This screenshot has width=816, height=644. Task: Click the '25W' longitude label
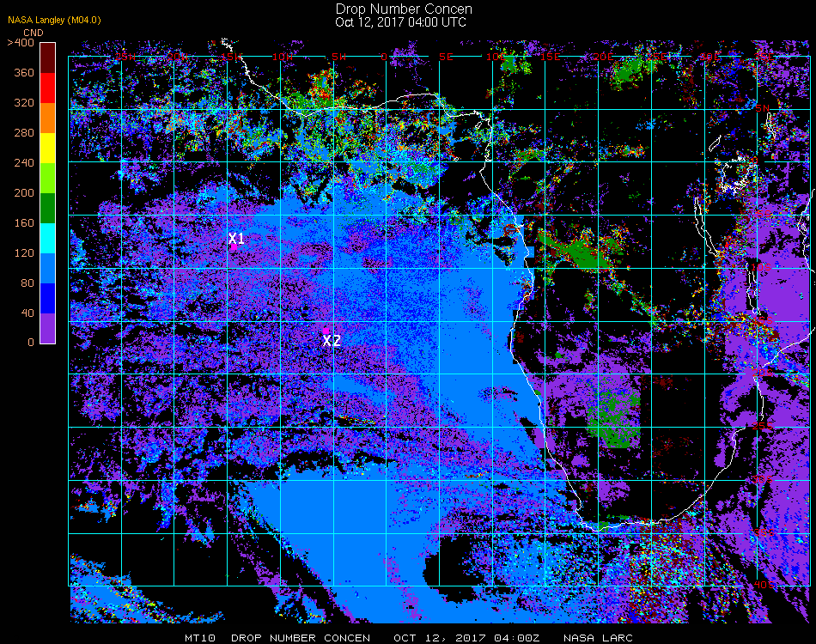click(125, 57)
